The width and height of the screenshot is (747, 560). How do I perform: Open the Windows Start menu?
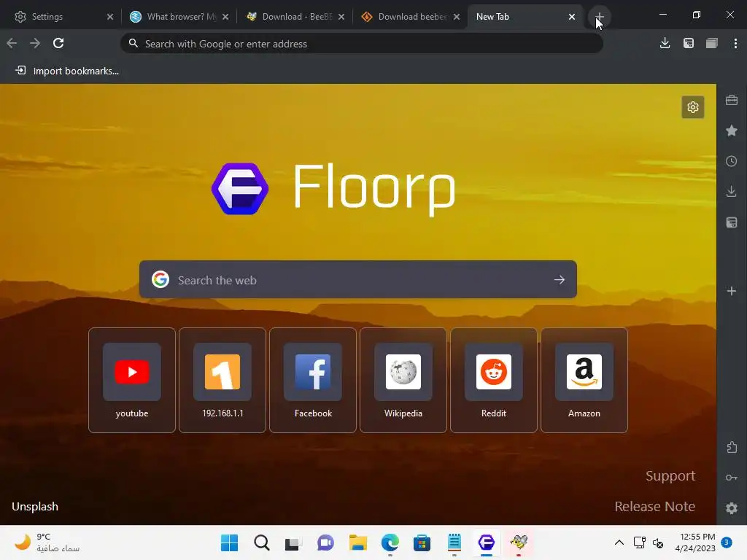point(229,542)
